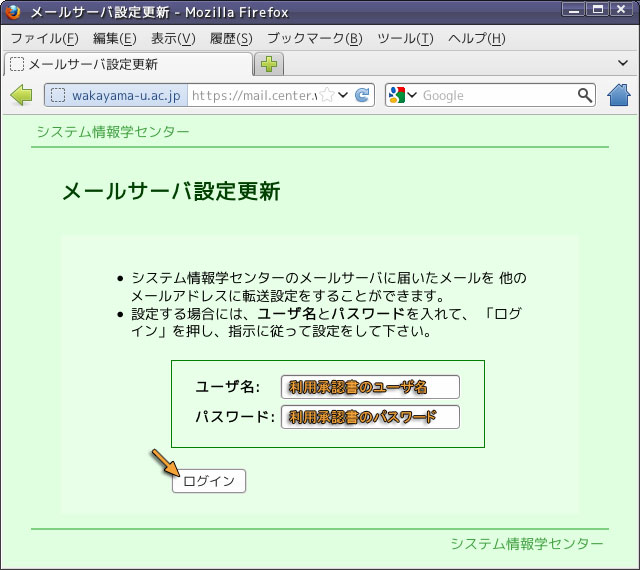This screenshot has width=640, height=570.
Task: Click the Firefox logo in title bar
Action: pyautogui.click(x=13, y=12)
